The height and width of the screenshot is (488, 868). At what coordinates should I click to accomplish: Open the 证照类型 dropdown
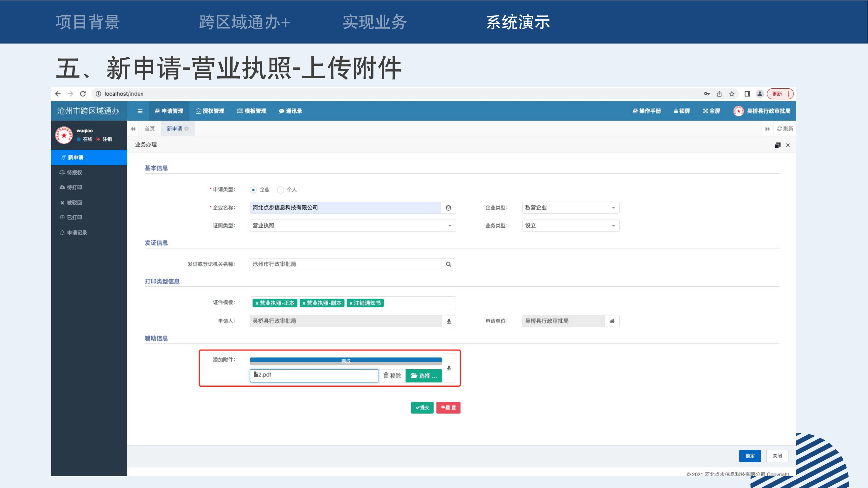point(353,226)
